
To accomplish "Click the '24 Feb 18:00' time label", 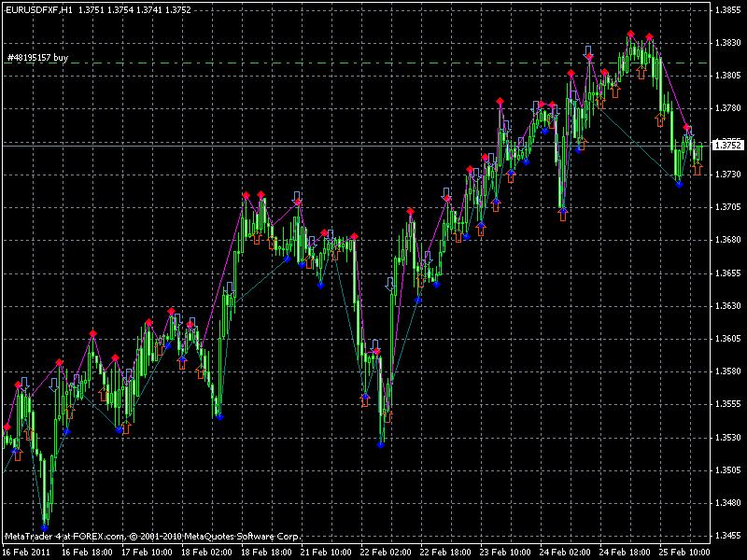I will 625,553.
